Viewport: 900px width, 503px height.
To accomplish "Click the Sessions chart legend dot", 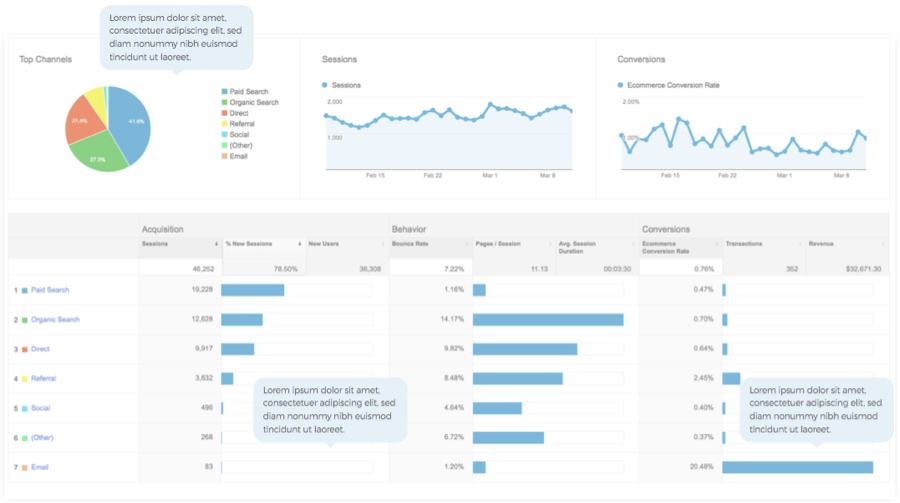I will (x=325, y=85).
